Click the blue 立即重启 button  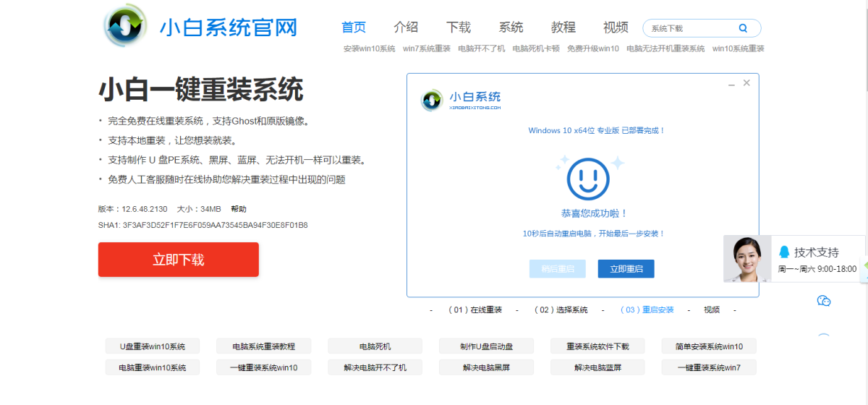pos(626,269)
